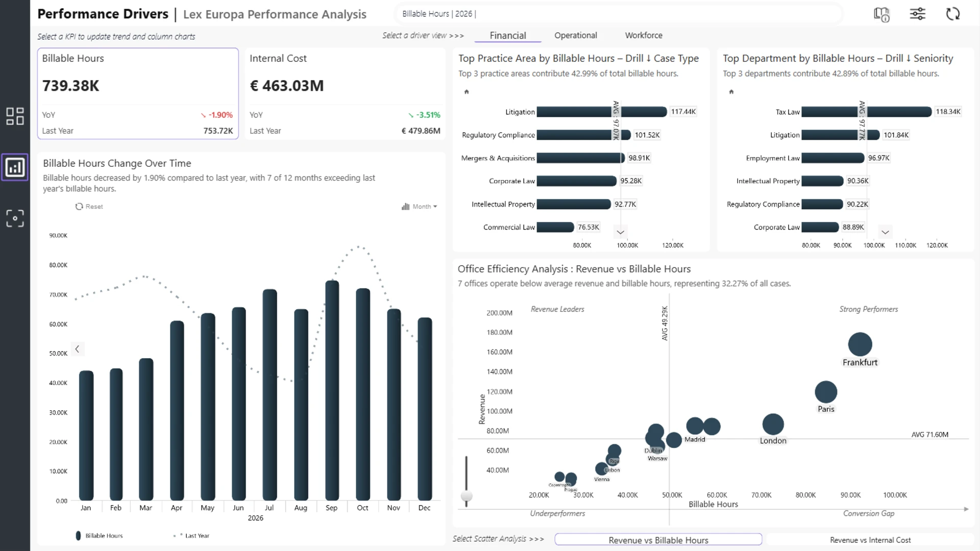This screenshot has height=551, width=980.
Task: Open the overview grid page in sidebar
Action: point(15,116)
